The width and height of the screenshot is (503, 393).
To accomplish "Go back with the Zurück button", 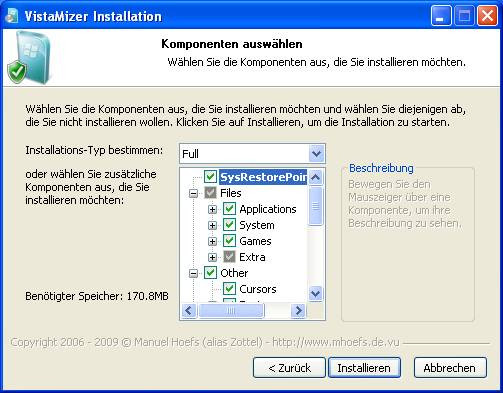I will [x=289, y=368].
